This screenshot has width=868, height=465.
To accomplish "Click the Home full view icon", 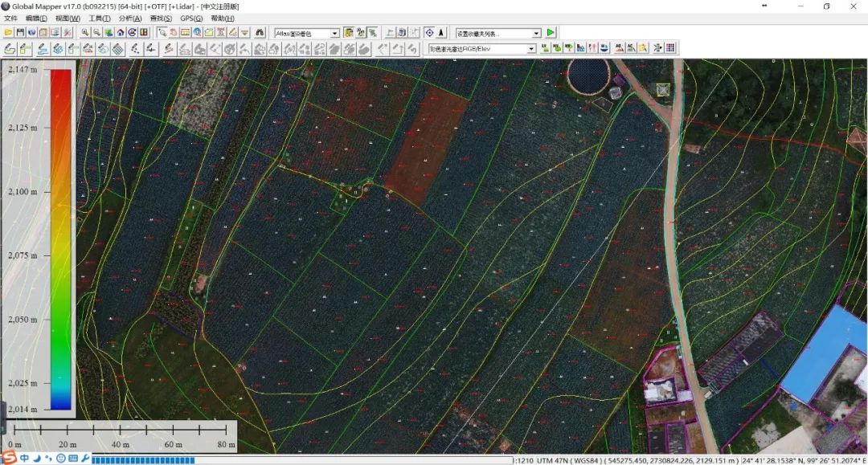I will tap(120, 33).
